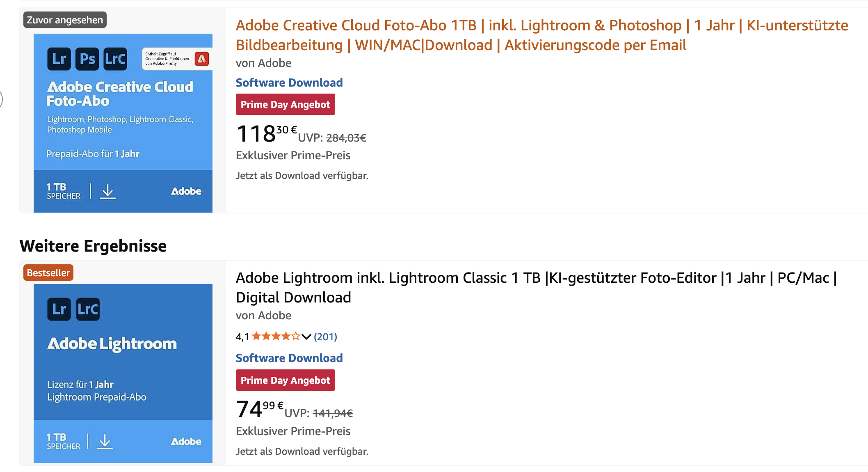Expand the star rating breakdown chevron
The width and height of the screenshot is (868, 472).
click(x=306, y=337)
